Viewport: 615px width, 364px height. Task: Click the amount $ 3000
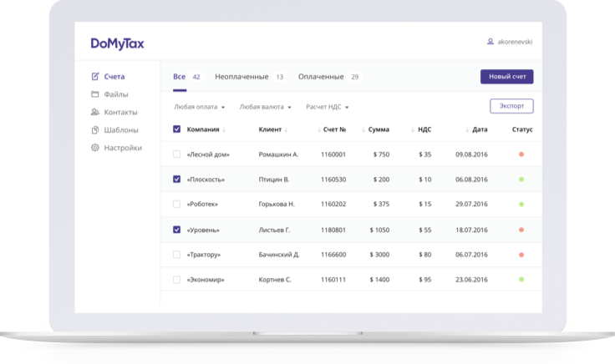pos(379,255)
